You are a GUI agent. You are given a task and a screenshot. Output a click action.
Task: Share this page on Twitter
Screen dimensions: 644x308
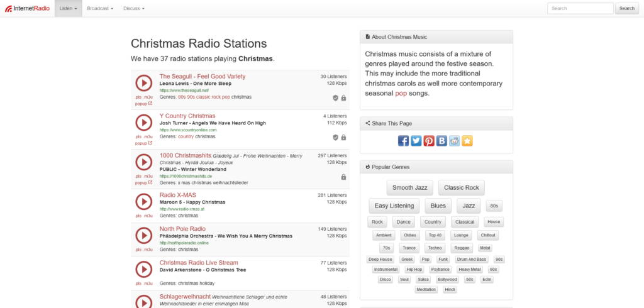coord(416,141)
